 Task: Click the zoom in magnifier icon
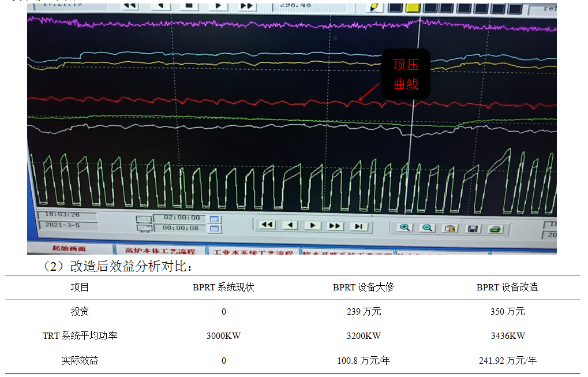[405, 228]
